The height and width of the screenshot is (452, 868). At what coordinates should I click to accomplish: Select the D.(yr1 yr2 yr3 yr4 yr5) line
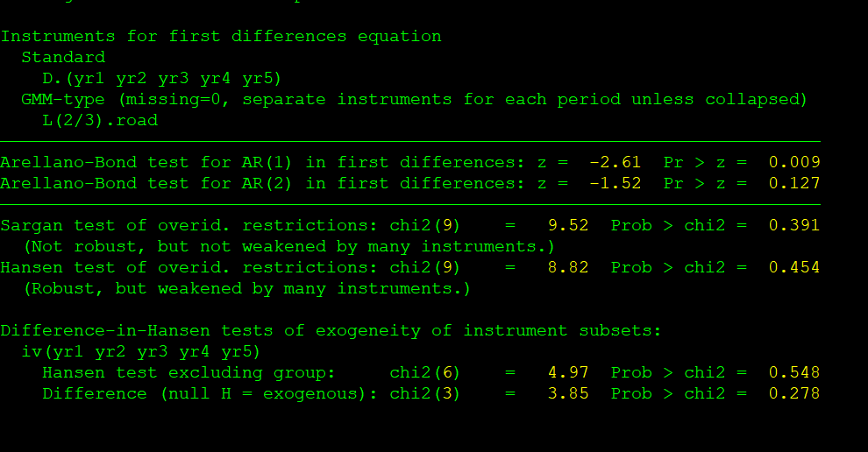pos(162,79)
